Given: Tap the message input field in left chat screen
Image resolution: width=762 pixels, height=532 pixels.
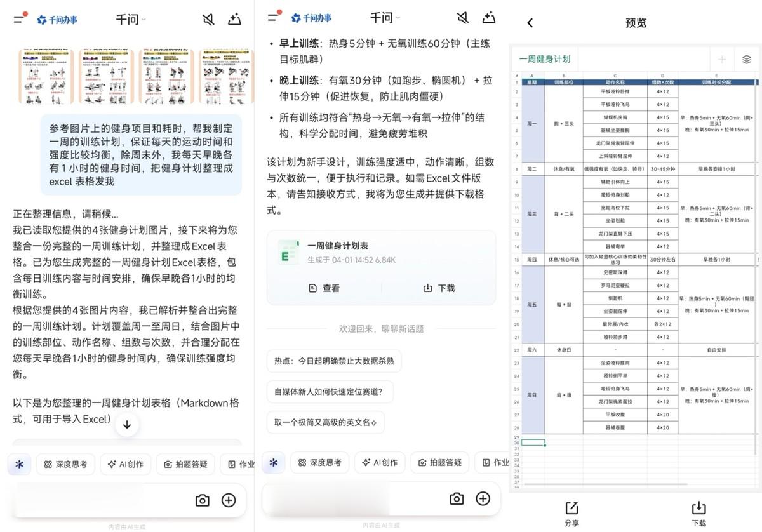Looking at the screenshot, I should [x=102, y=500].
